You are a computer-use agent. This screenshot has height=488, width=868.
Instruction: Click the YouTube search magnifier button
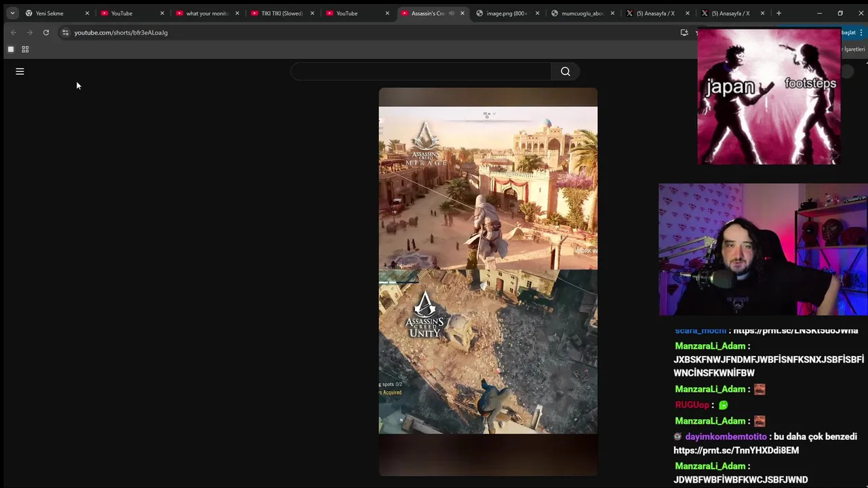pyautogui.click(x=566, y=71)
